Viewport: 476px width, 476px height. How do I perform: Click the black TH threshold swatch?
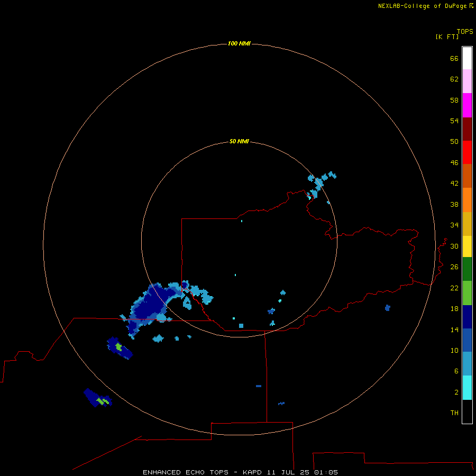tap(467, 411)
